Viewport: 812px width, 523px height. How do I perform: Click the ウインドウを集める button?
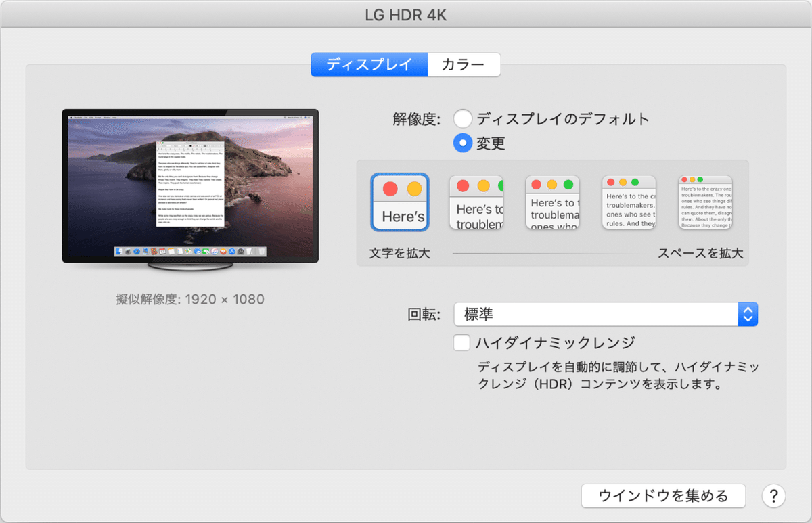(663, 496)
